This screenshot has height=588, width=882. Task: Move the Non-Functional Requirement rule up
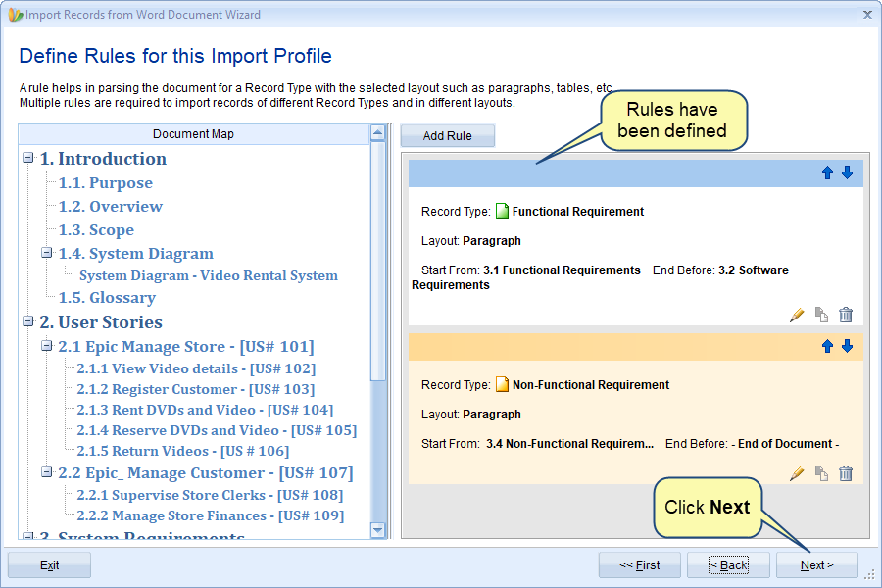(827, 346)
